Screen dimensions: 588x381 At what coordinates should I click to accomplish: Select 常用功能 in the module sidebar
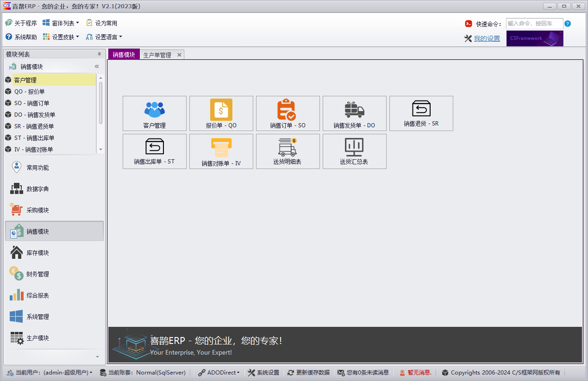click(x=54, y=168)
